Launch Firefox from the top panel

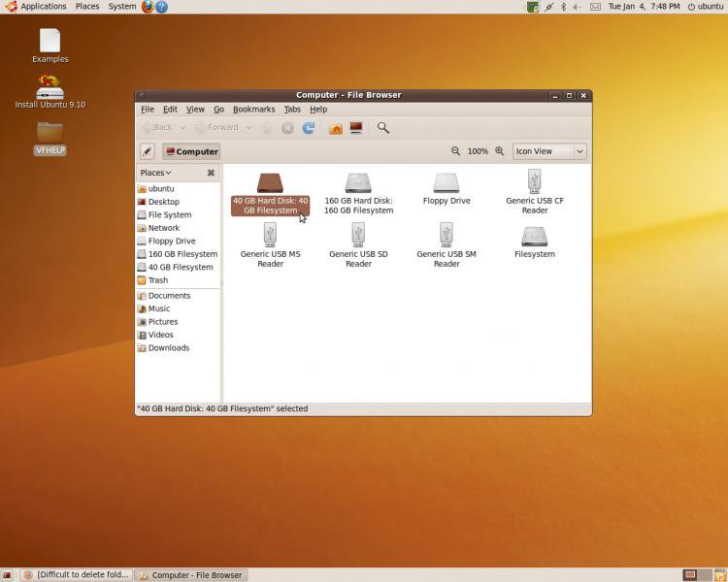point(148,7)
